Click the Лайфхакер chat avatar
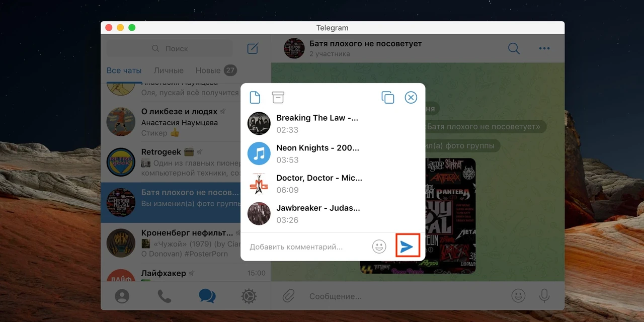 121,275
